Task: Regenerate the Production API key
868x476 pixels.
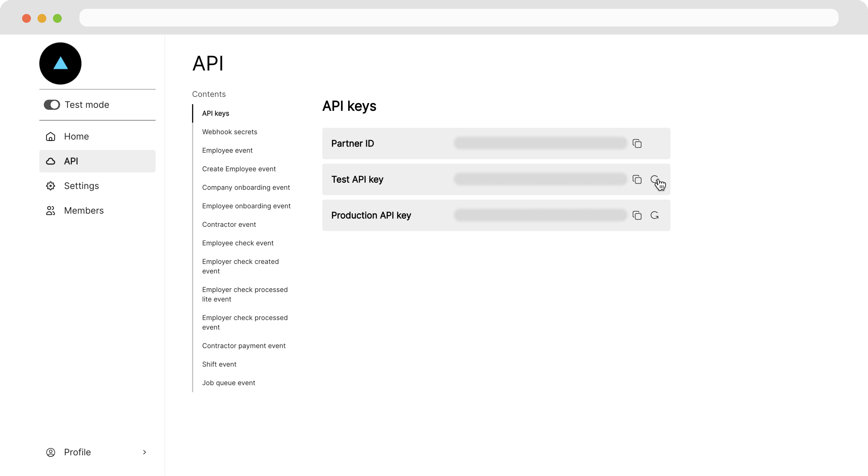Action: point(654,215)
